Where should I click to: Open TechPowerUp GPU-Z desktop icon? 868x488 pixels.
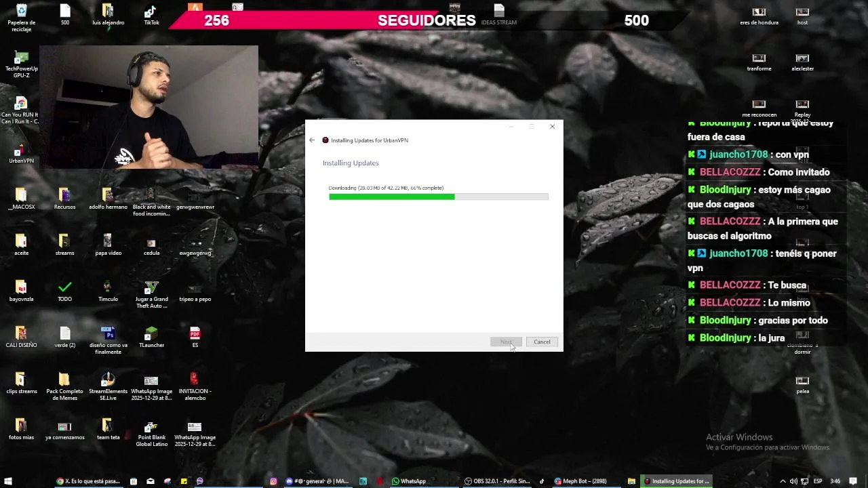(21, 64)
